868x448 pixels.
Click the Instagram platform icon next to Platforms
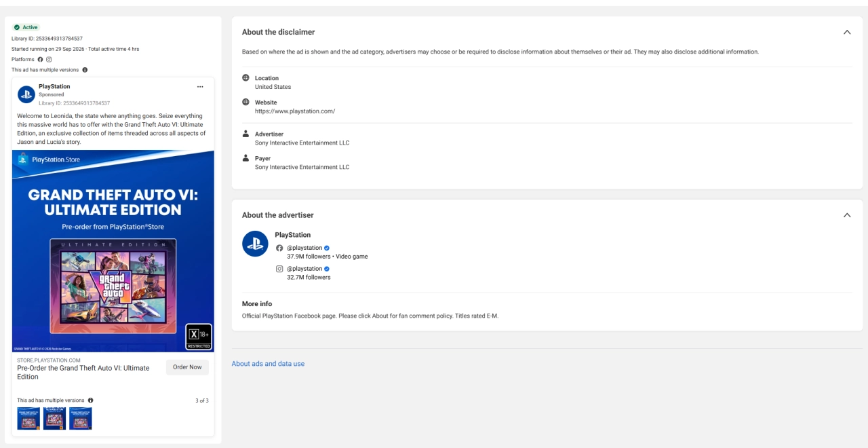(49, 60)
